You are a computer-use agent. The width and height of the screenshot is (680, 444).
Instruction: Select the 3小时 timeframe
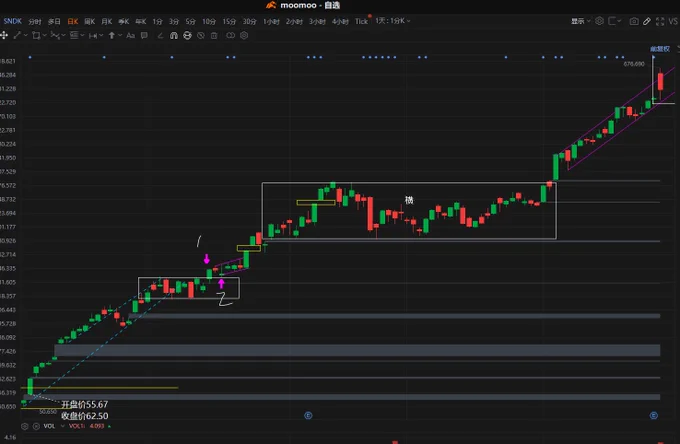(317, 22)
